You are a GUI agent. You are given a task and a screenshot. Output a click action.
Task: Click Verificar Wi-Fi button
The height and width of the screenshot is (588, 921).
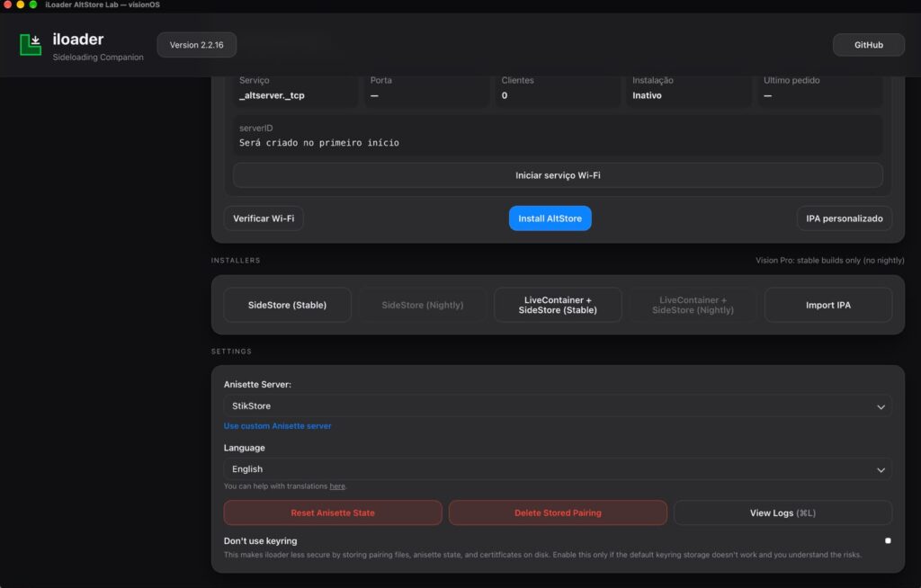click(264, 218)
